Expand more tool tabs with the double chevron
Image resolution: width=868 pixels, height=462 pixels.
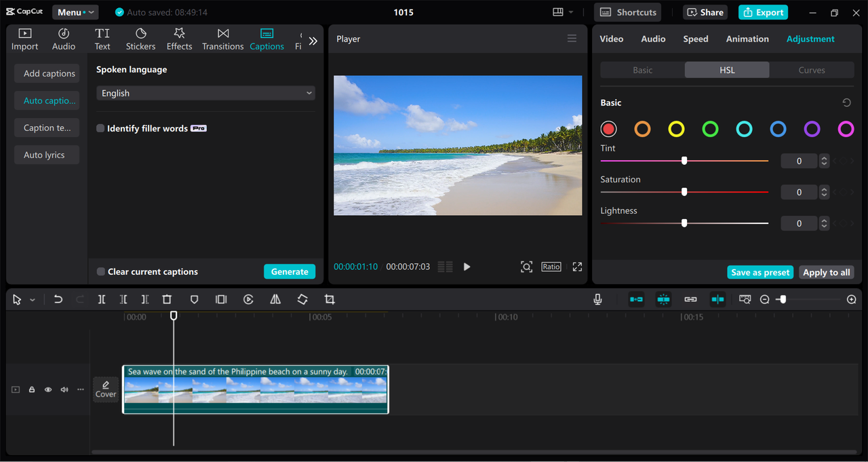point(313,41)
